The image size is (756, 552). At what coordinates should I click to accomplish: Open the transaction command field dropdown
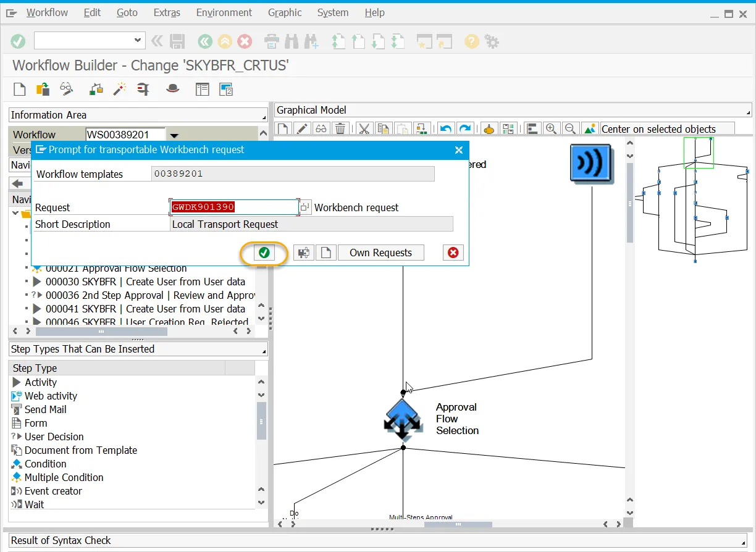coord(138,41)
